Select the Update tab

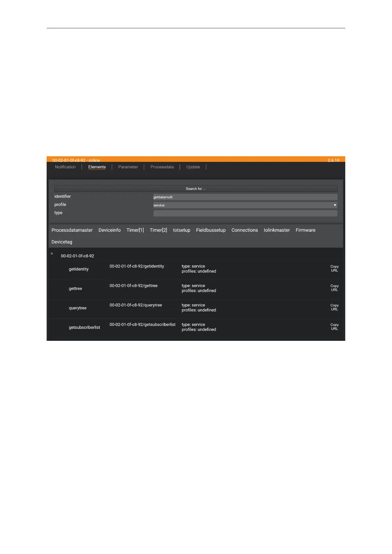coord(193,167)
